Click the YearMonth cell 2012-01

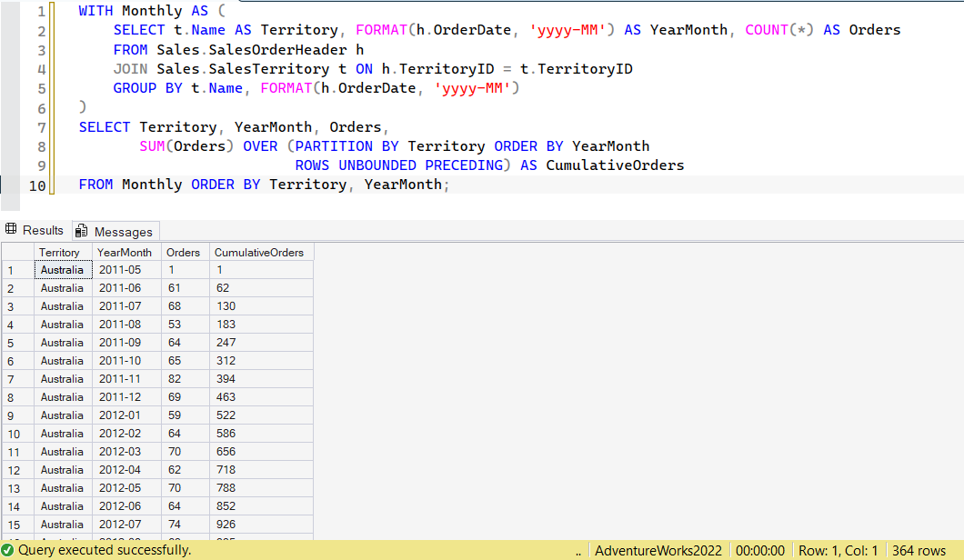(126, 415)
